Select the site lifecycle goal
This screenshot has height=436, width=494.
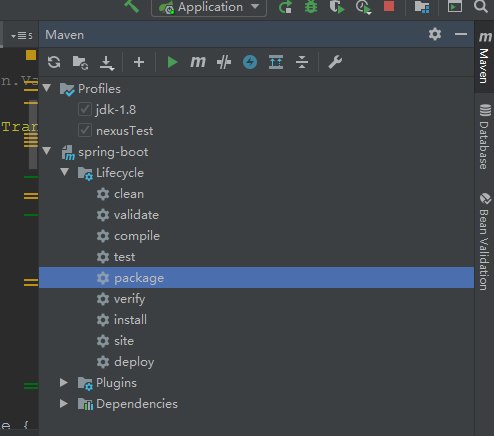pyautogui.click(x=256, y=341)
